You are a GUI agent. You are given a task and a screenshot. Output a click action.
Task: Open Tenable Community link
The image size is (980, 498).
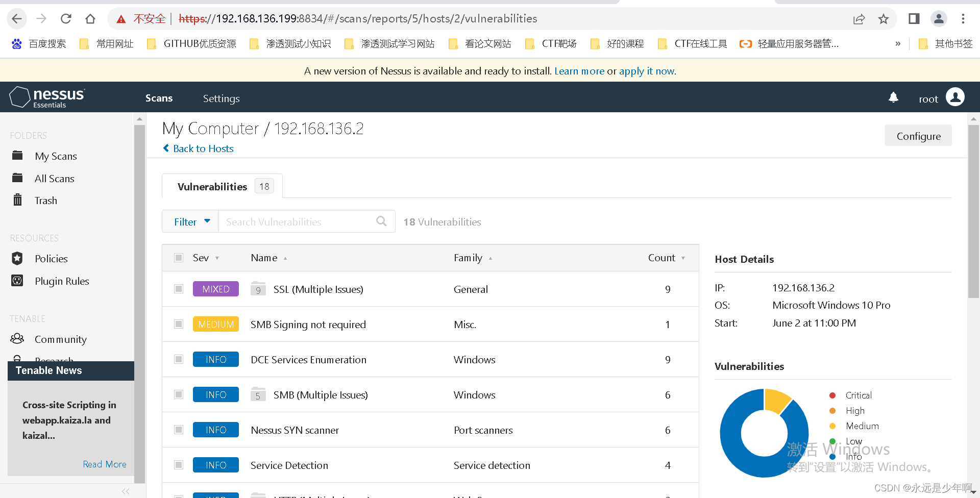coord(60,339)
